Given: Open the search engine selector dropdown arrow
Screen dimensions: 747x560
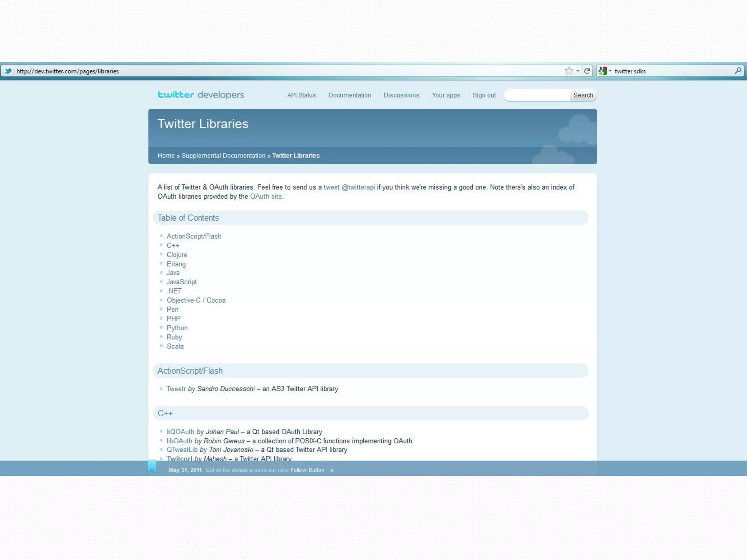Looking at the screenshot, I should pyautogui.click(x=610, y=71).
